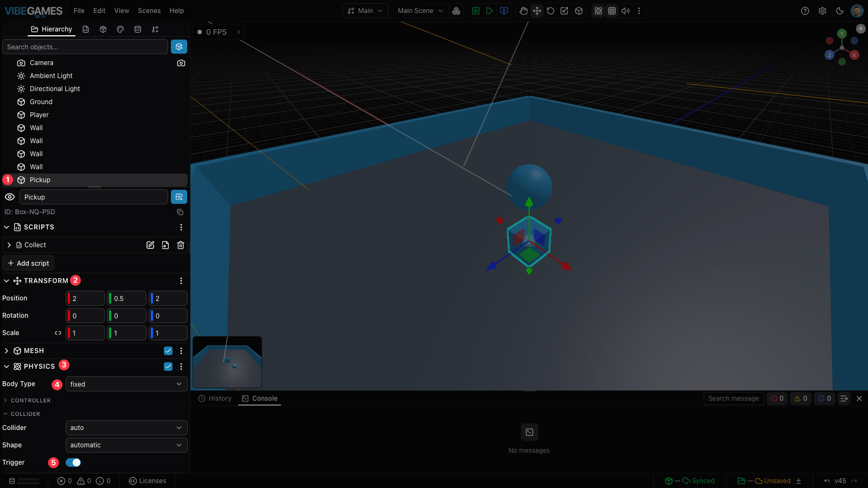This screenshot has height=488, width=868.
Task: Select the scale tool icon
Action: pos(564,11)
